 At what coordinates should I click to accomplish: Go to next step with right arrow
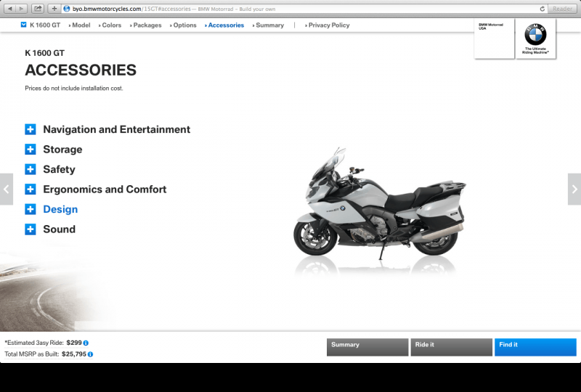pos(574,189)
